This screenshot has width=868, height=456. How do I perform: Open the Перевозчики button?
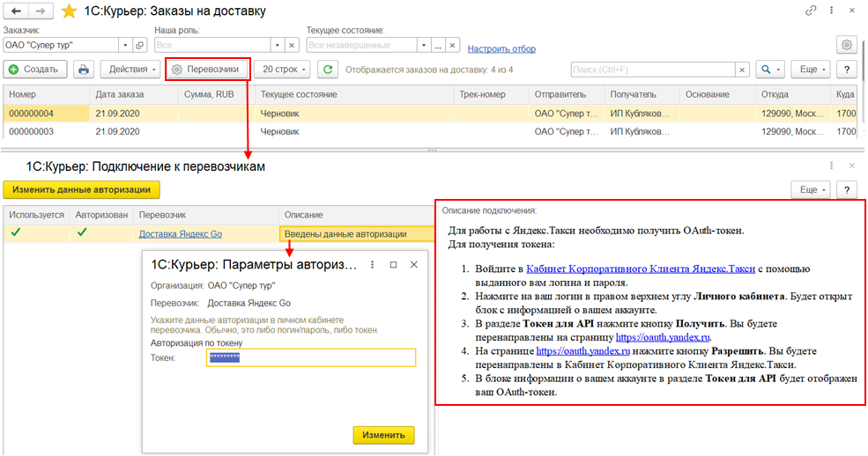point(207,69)
